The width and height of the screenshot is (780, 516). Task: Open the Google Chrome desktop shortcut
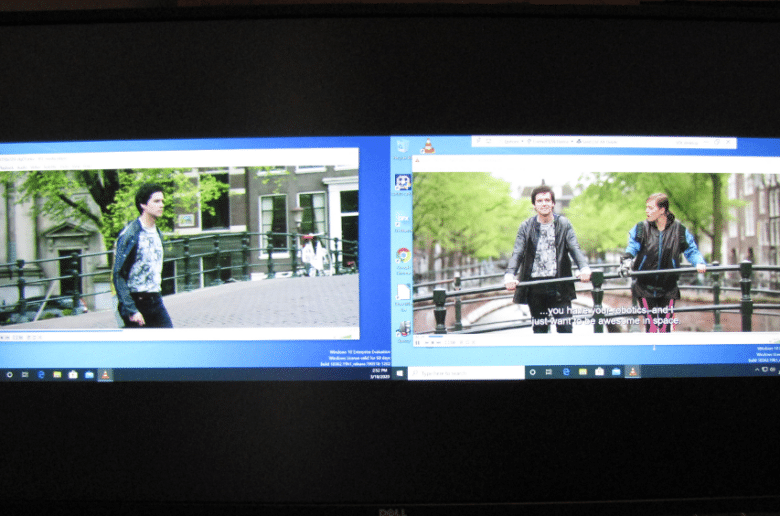[403, 261]
